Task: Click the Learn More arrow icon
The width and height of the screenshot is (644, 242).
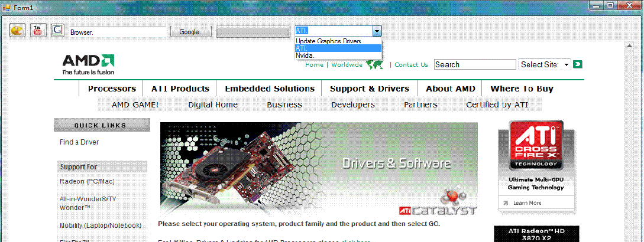Action: coord(505,203)
